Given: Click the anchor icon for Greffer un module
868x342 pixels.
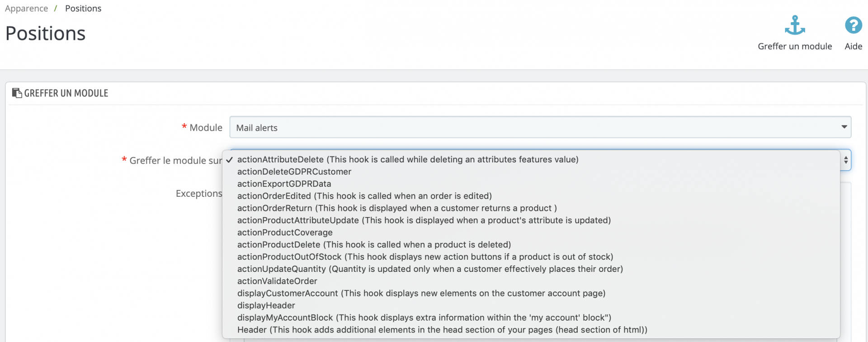Looking at the screenshot, I should [794, 26].
